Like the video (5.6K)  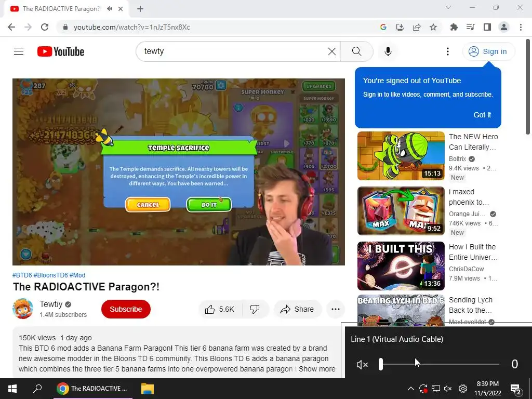(x=220, y=309)
